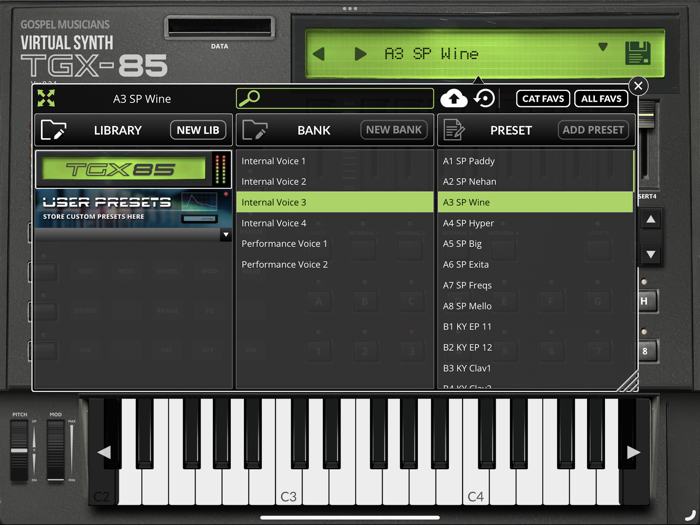Viewport: 700px width, 525px height.
Task: Click the NEW BANK button
Action: point(394,130)
